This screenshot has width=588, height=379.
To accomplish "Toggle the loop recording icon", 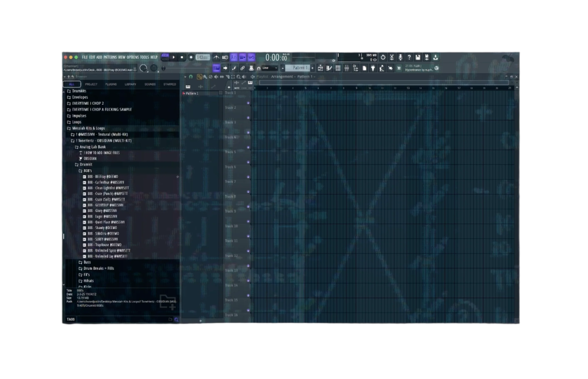I will [251, 57].
